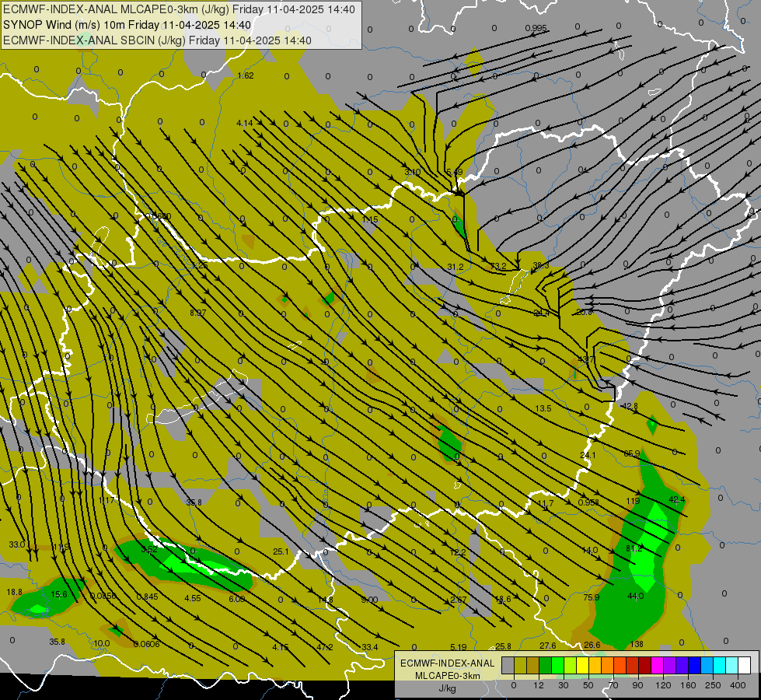Click the map value 9.00
Image resolution: width=761 pixels, height=700 pixels.
369,600
